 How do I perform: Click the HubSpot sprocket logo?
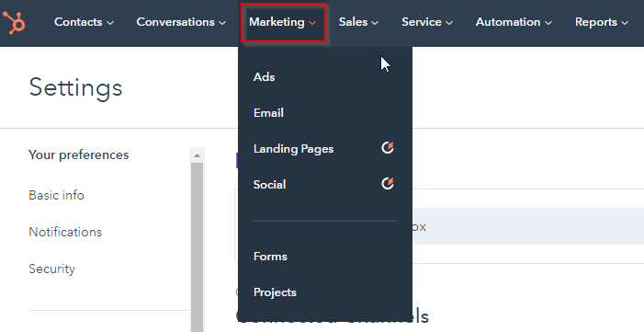[14, 22]
